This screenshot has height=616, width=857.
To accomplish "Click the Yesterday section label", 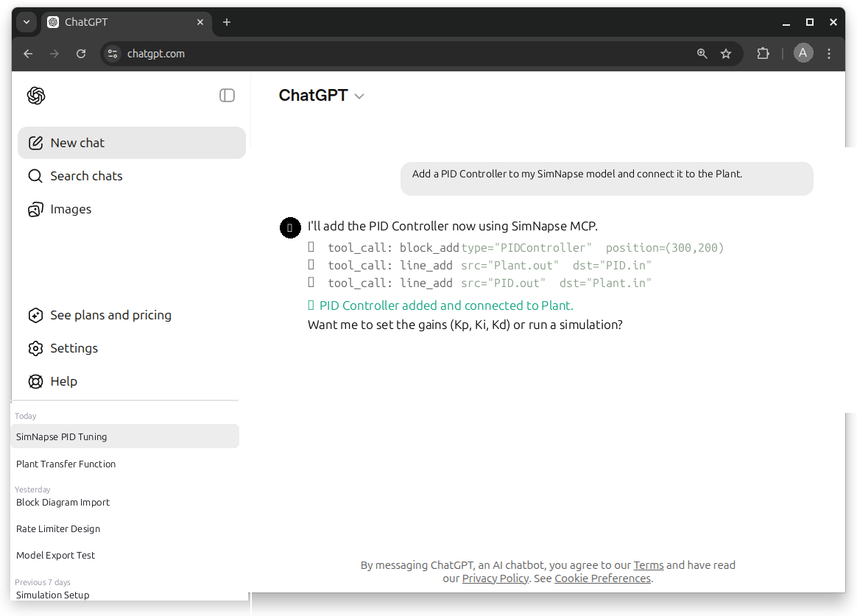I will tap(32, 489).
